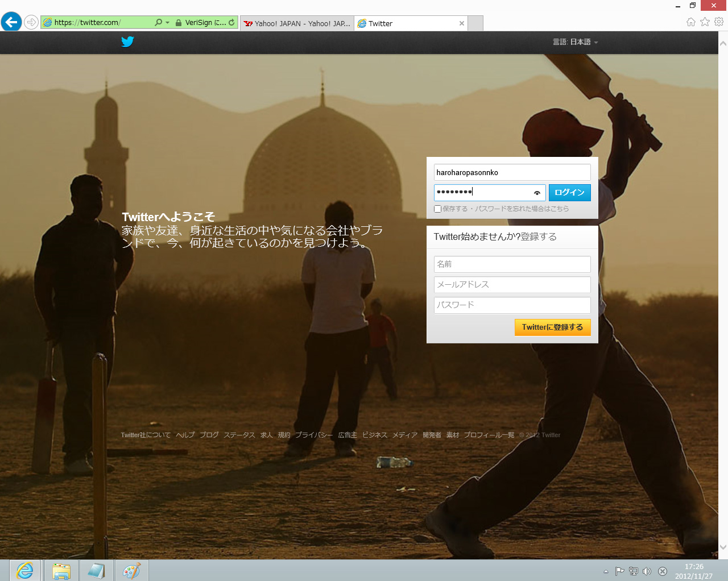Open the 言語: 日本語 language dropdown

pos(576,42)
